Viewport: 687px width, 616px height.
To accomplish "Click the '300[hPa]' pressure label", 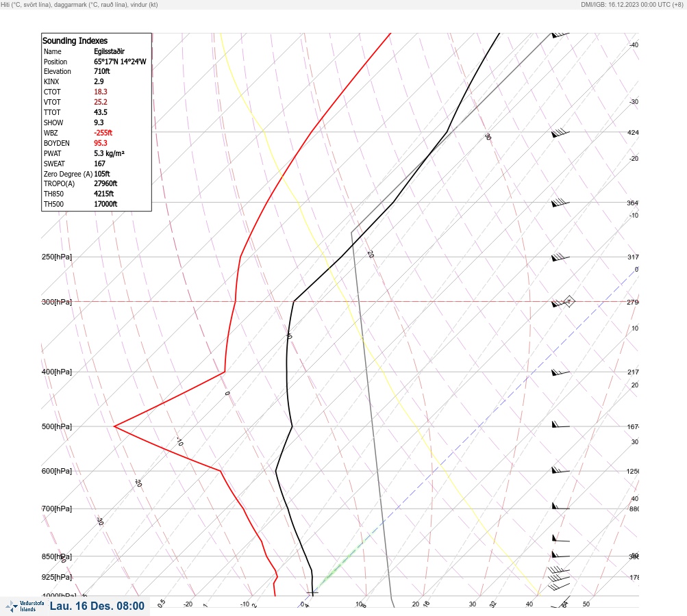I will [x=57, y=302].
